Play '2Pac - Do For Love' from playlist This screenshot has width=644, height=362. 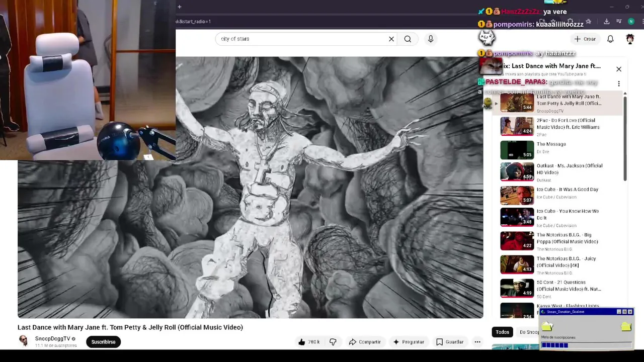pos(558,127)
